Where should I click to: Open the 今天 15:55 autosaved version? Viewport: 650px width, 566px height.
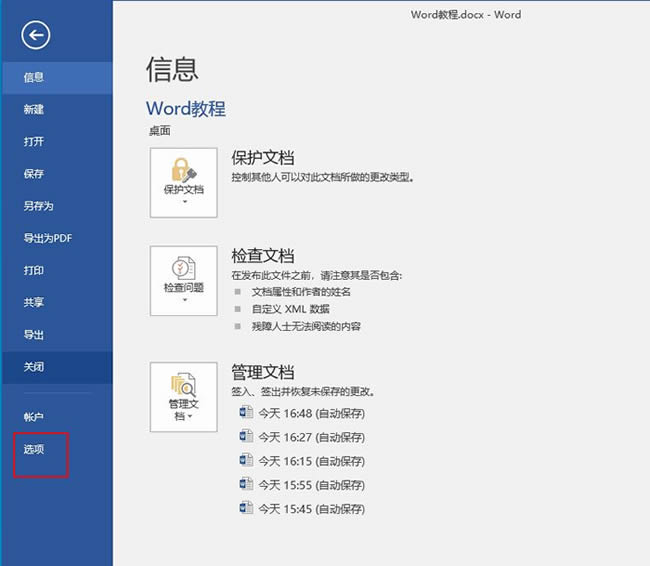[311, 485]
